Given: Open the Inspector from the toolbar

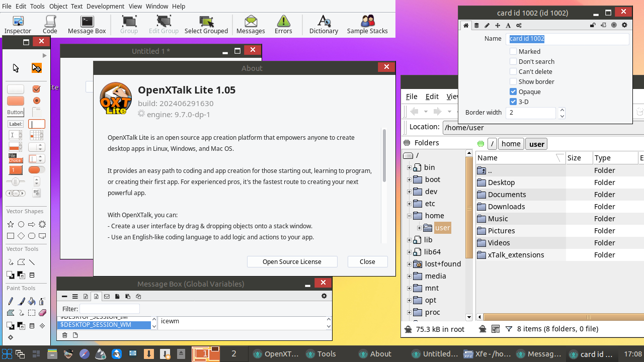Looking at the screenshot, I should click(18, 25).
